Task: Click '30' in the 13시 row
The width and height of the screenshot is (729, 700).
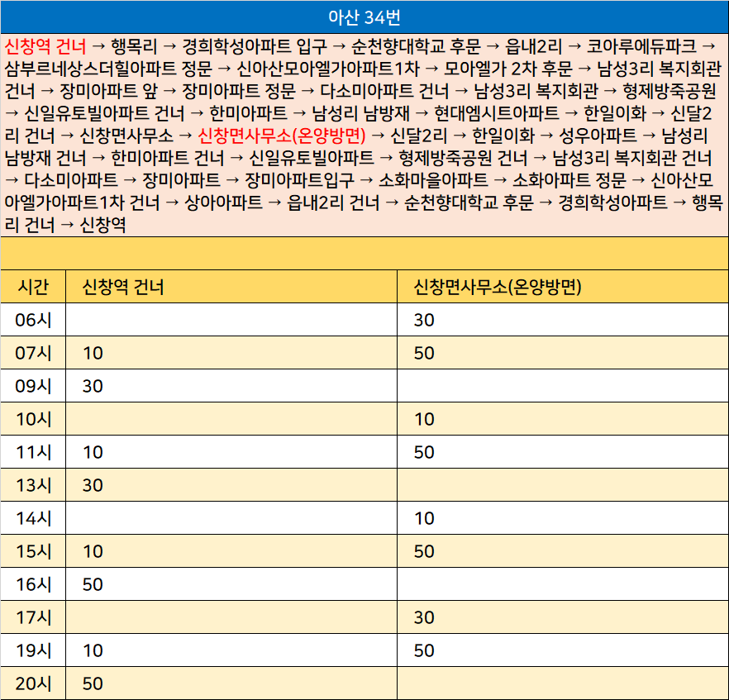Action: pos(93,485)
